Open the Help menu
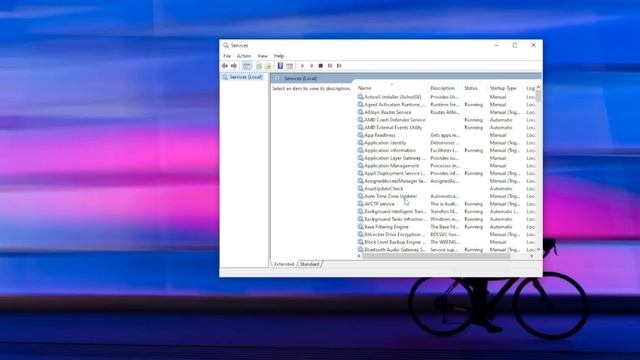Viewport: 640px width, 360px height. click(279, 56)
